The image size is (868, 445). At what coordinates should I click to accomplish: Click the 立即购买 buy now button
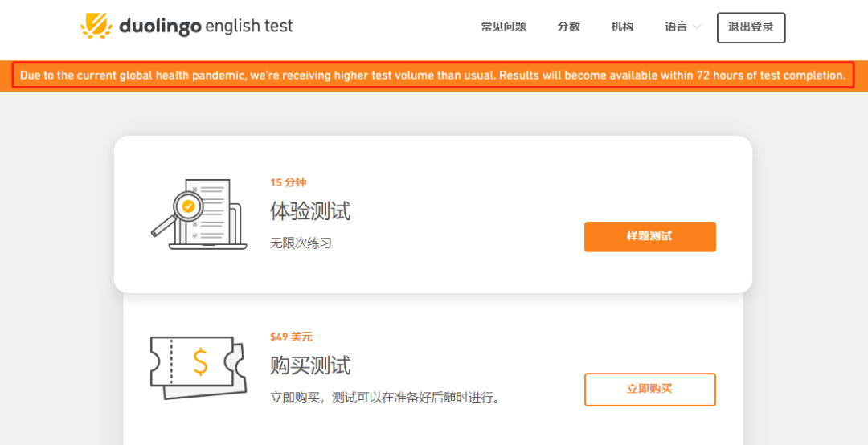[x=650, y=389]
